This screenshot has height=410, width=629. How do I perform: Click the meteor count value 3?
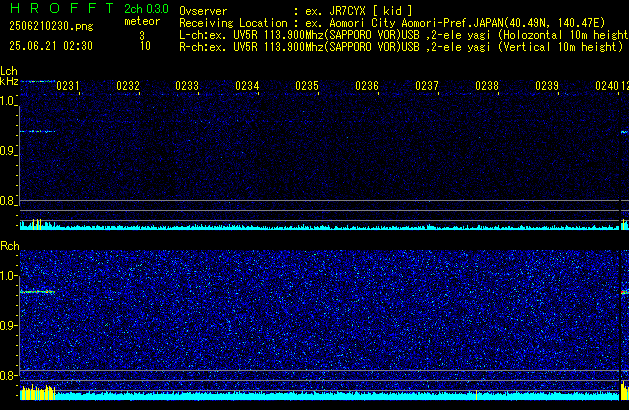click(x=142, y=35)
